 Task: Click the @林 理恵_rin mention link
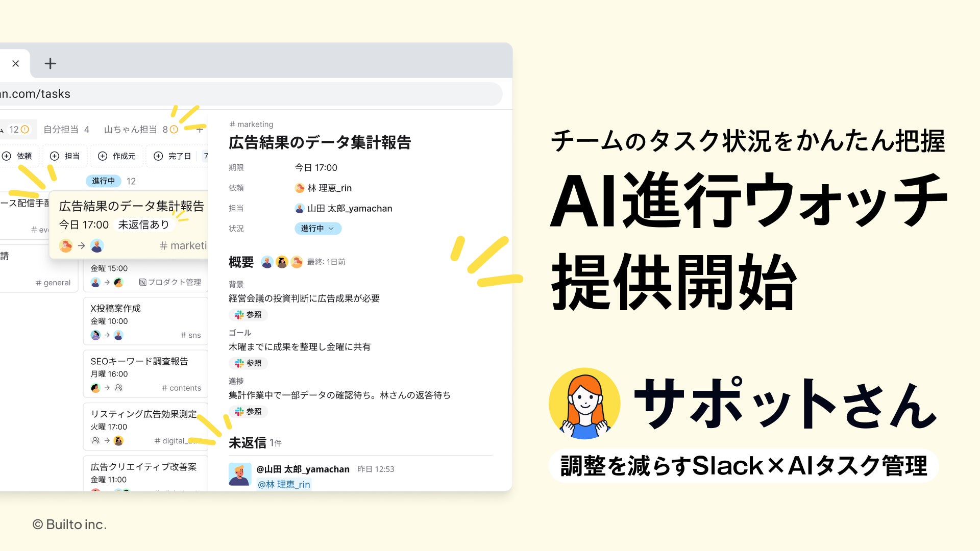click(x=284, y=485)
